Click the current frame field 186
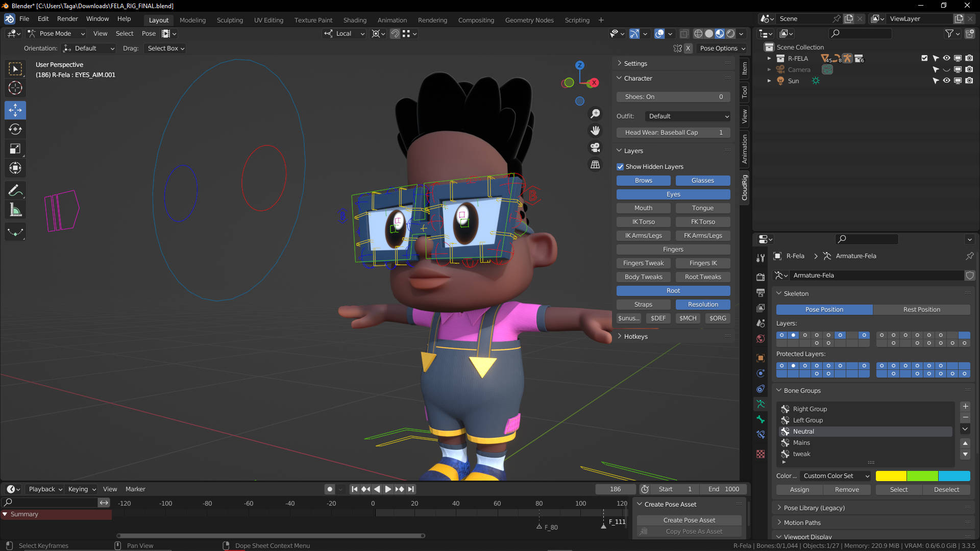 615,489
